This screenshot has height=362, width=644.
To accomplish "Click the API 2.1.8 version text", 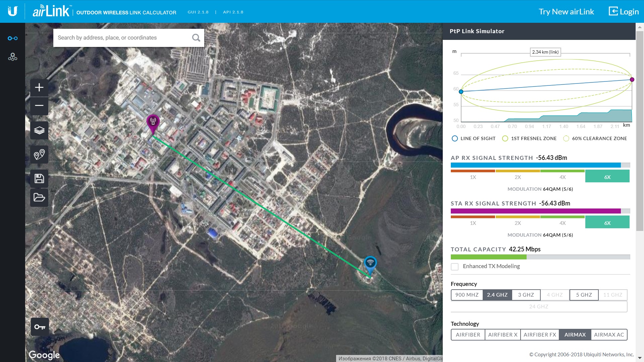I will (x=233, y=12).
